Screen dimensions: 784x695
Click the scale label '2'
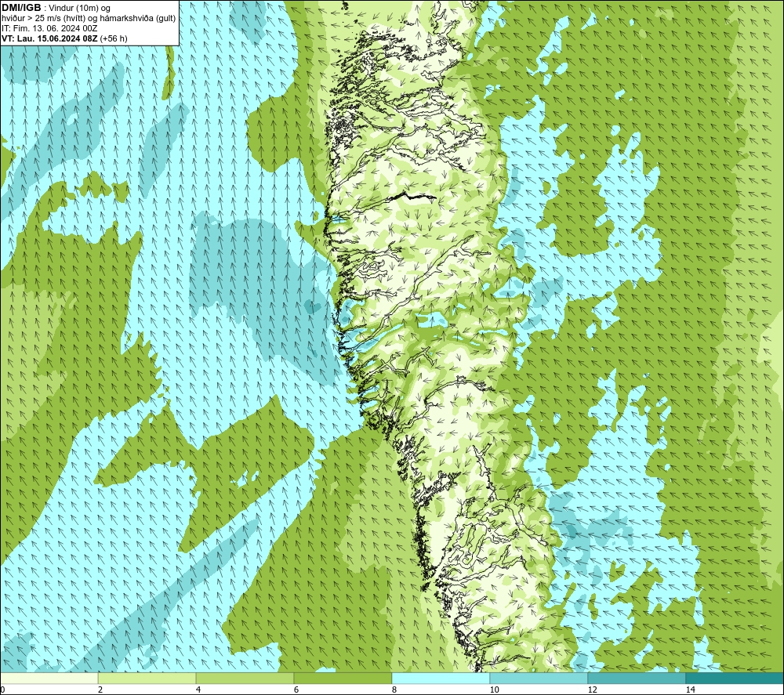100,690
